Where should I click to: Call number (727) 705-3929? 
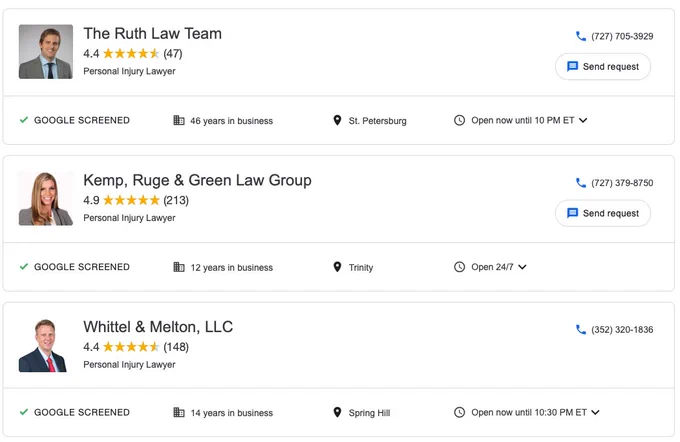(622, 36)
